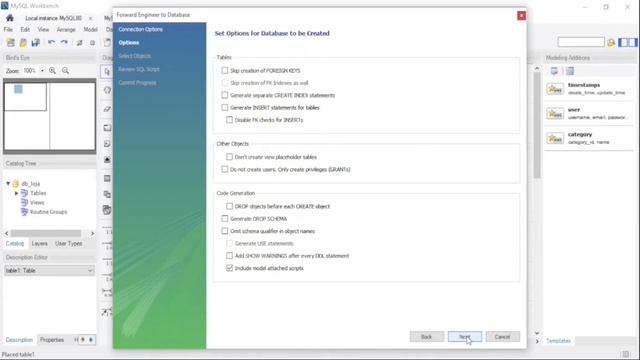The width and height of the screenshot is (640, 360).
Task: Select the category template icon
Action: coord(555,138)
